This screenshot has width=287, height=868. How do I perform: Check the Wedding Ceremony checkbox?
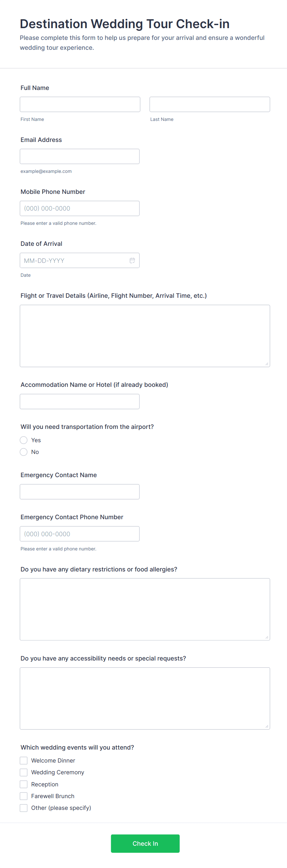(23, 772)
